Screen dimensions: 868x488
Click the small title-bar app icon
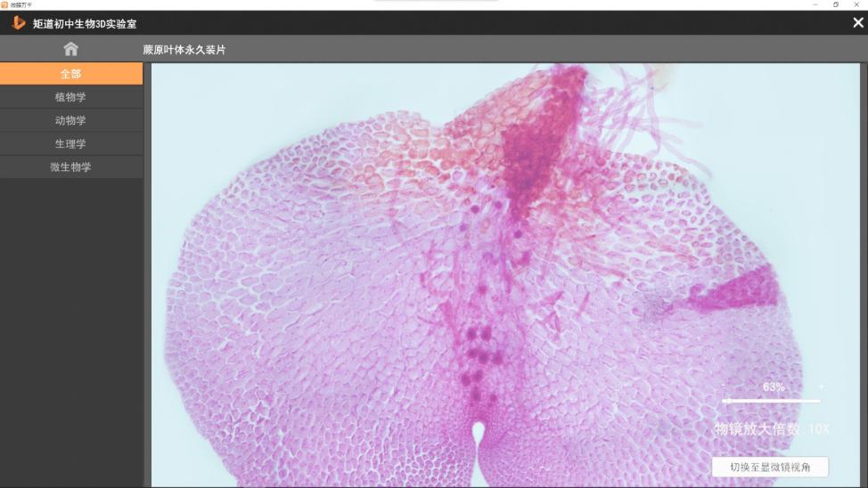4,4
